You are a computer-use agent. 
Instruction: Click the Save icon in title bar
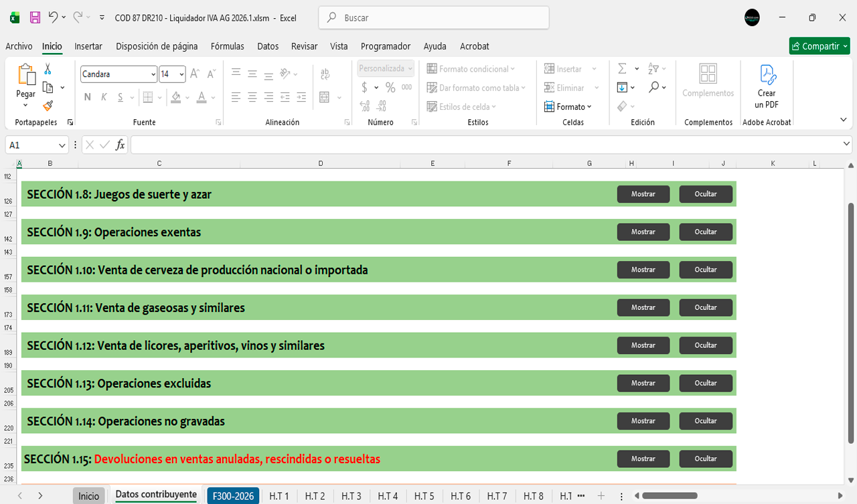pos(35,18)
